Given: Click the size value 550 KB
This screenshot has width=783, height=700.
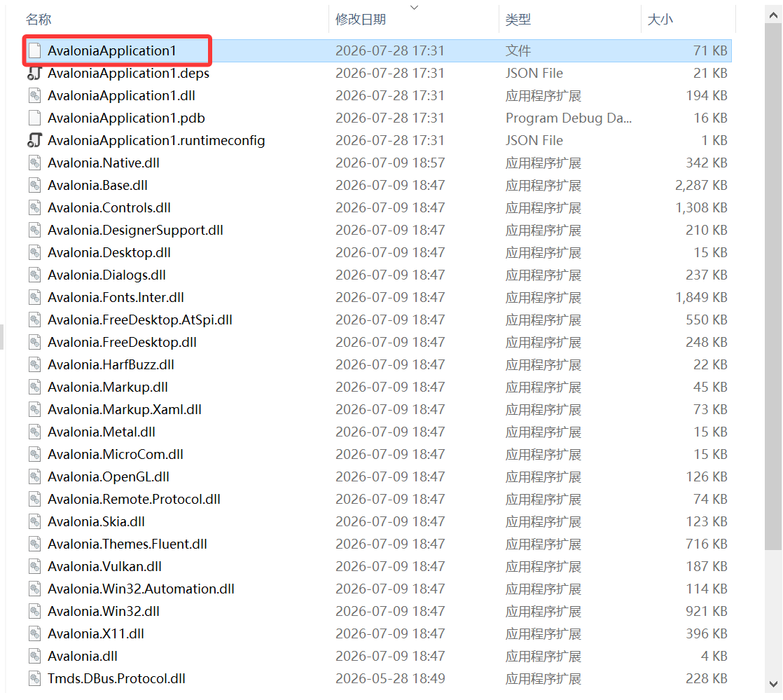Looking at the screenshot, I should point(707,320).
